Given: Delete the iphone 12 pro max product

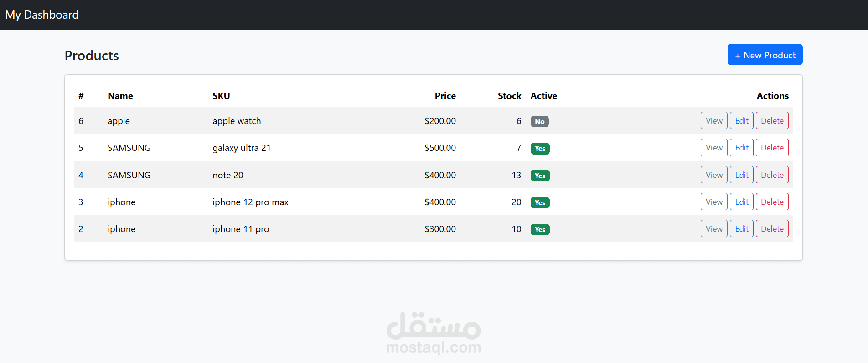Looking at the screenshot, I should pos(772,202).
